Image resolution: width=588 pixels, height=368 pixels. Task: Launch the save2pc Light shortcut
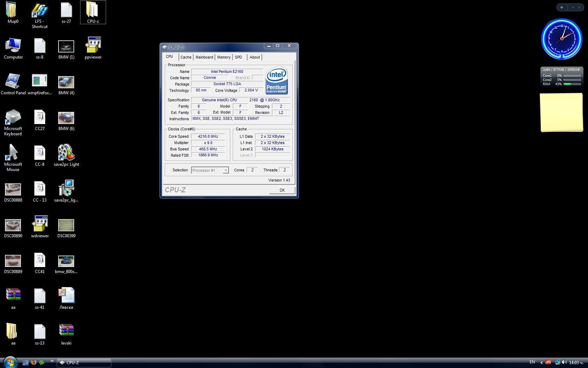click(66, 153)
